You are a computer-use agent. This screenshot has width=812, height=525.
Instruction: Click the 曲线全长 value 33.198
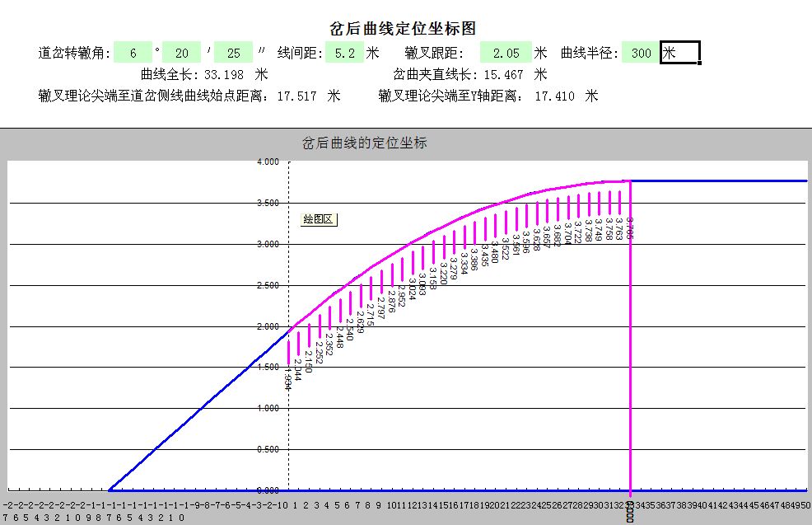pos(224,75)
